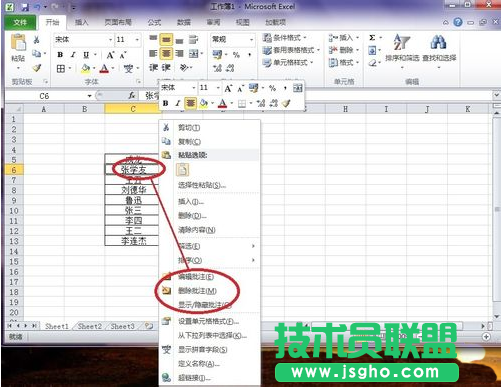Image resolution: width=502 pixels, height=388 pixels.
Task: Open the File tab
Action: pos(20,22)
